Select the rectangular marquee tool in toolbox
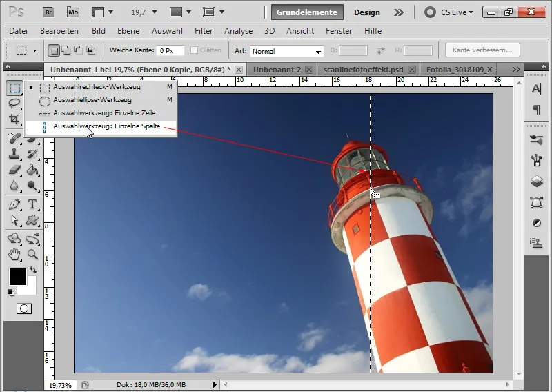Image resolution: width=552 pixels, height=392 pixels. pyautogui.click(x=14, y=88)
